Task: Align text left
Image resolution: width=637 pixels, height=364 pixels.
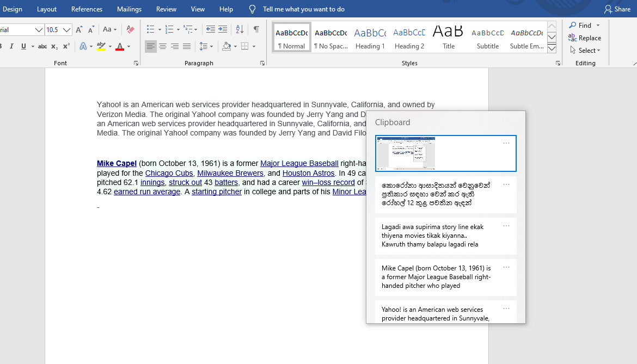Action: point(151,46)
